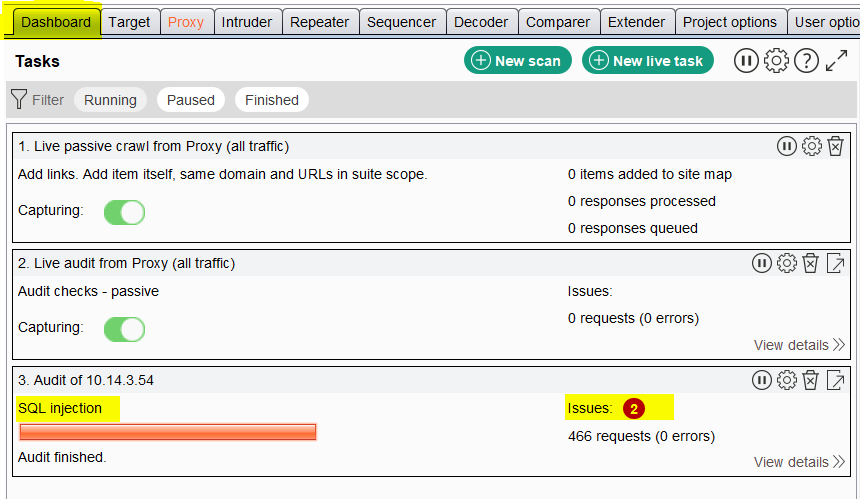The height and width of the screenshot is (499, 860).
Task: Open settings for Live passive crawl task
Action: 812,146
